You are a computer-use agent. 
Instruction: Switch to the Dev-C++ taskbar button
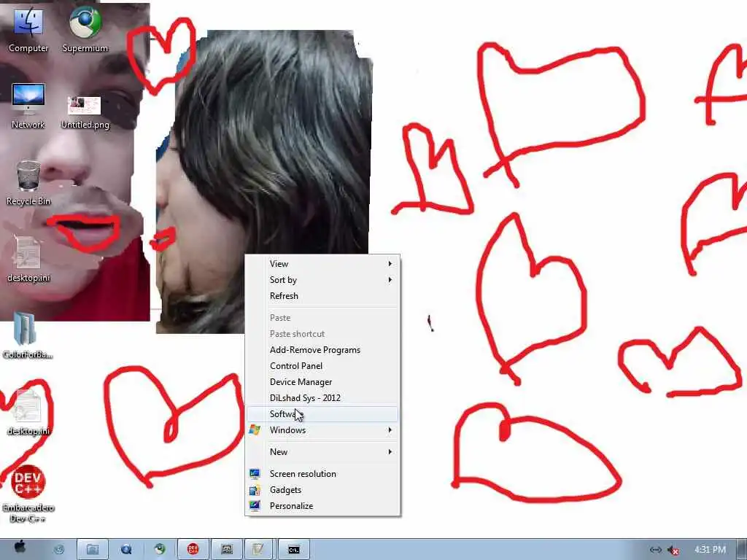[193, 550]
